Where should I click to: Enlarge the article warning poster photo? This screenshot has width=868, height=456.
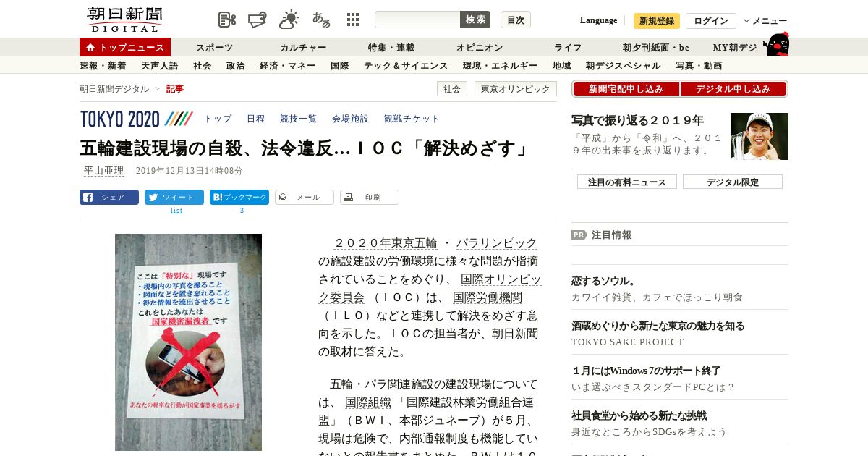(188, 342)
